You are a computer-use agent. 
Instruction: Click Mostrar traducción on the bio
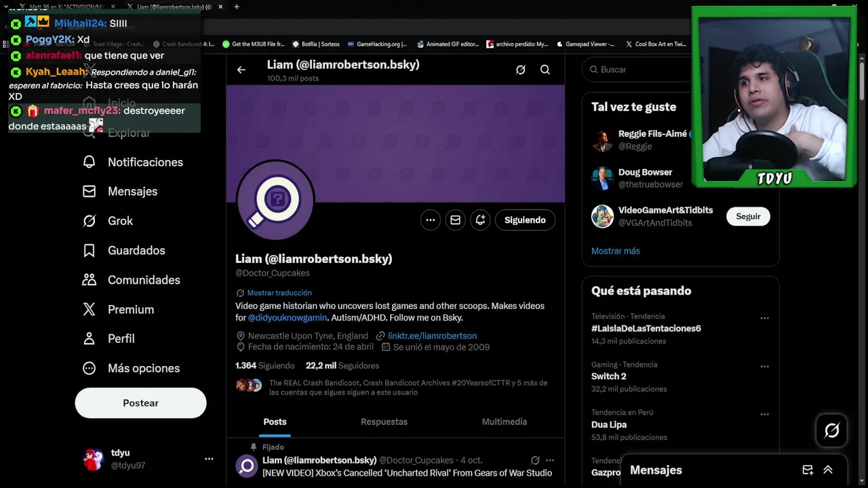click(279, 293)
